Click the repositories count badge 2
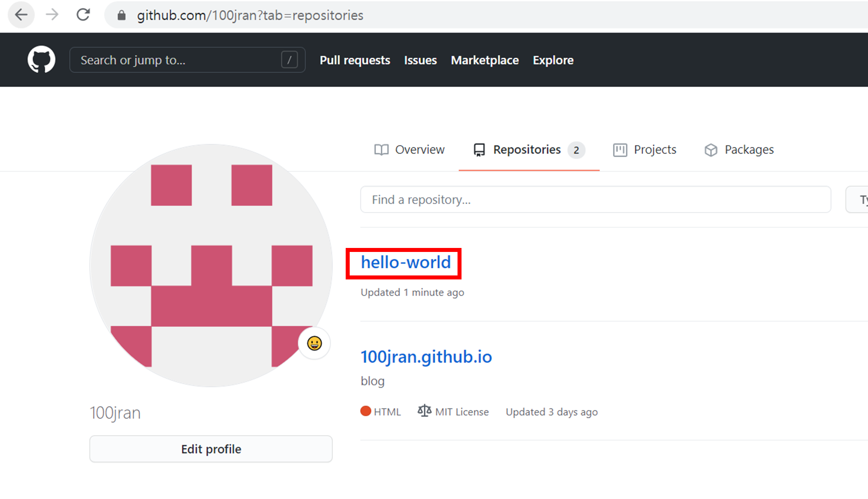The width and height of the screenshot is (868, 499). (576, 150)
